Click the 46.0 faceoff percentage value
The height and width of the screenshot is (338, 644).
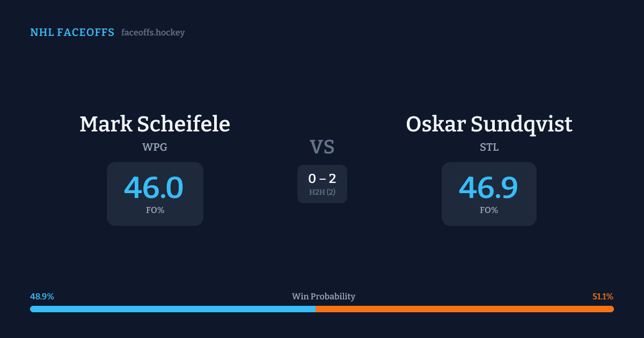coord(154,188)
